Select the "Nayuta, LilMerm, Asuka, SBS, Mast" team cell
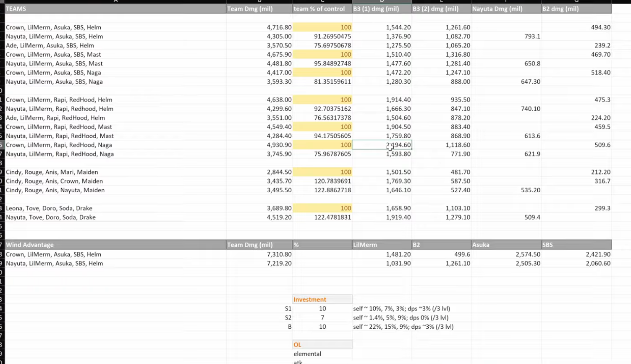The width and height of the screenshot is (631, 364). [x=115, y=63]
